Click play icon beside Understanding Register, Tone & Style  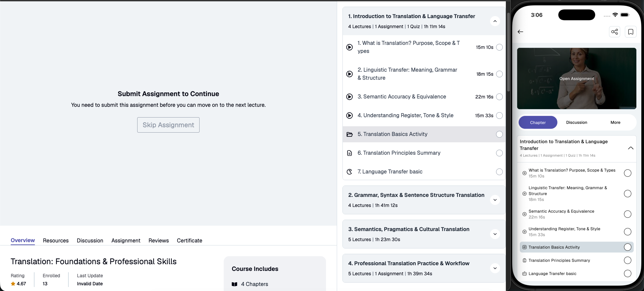coord(350,116)
